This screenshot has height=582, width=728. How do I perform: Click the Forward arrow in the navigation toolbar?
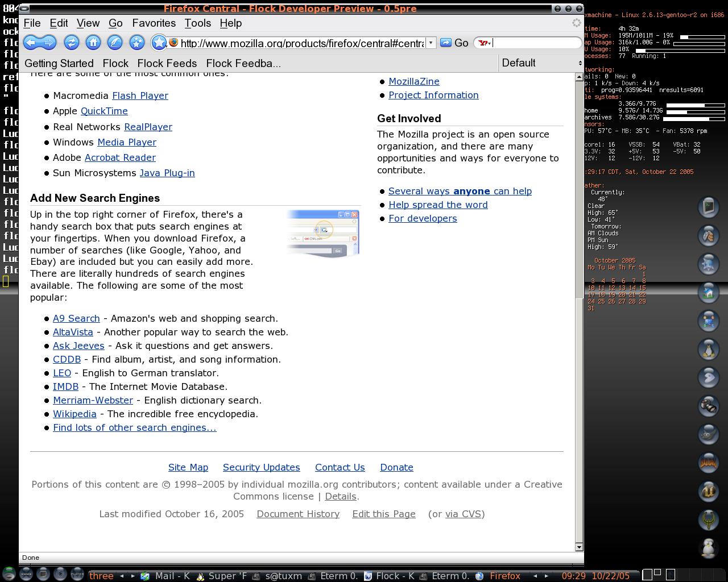point(48,43)
